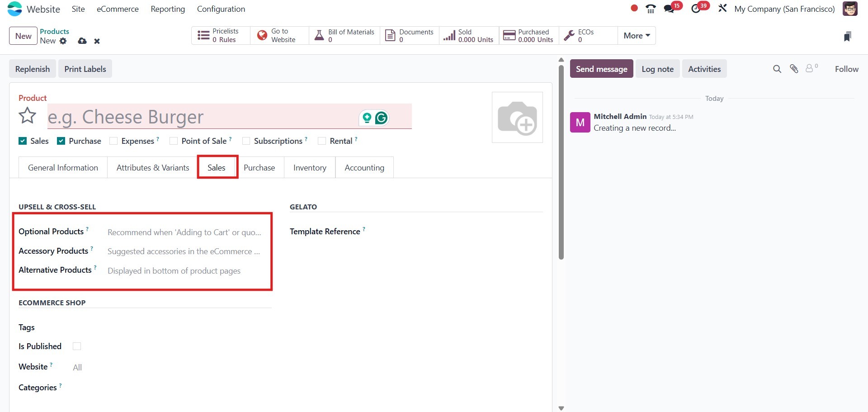Open the Odoo Website app logo
Screen dimensions: 868x412
pyautogui.click(x=15, y=9)
